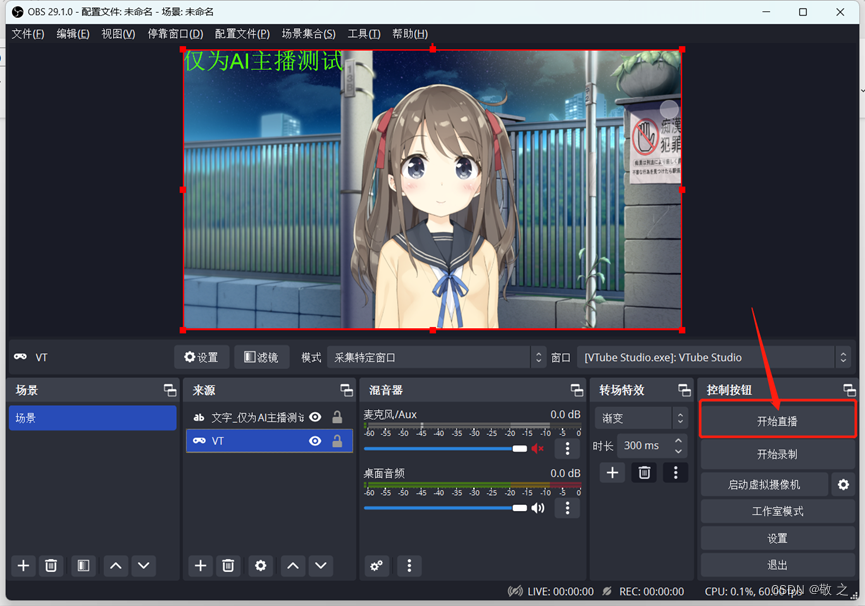Pop out the 场景 dock panel
This screenshot has height=606, width=865.
(x=170, y=390)
